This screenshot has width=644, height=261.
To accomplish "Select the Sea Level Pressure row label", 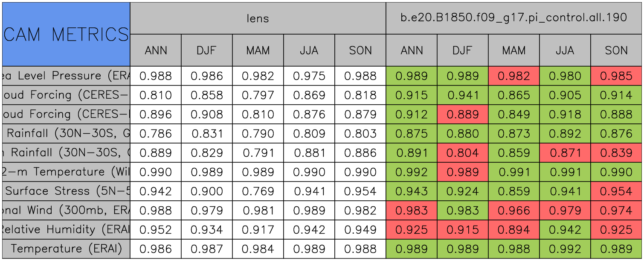I will [x=66, y=76].
